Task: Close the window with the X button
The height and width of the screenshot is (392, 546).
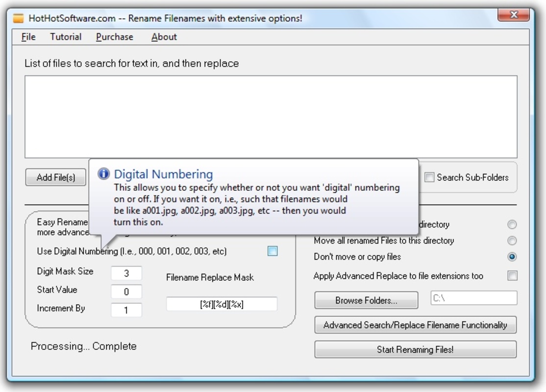Action: 514,15
